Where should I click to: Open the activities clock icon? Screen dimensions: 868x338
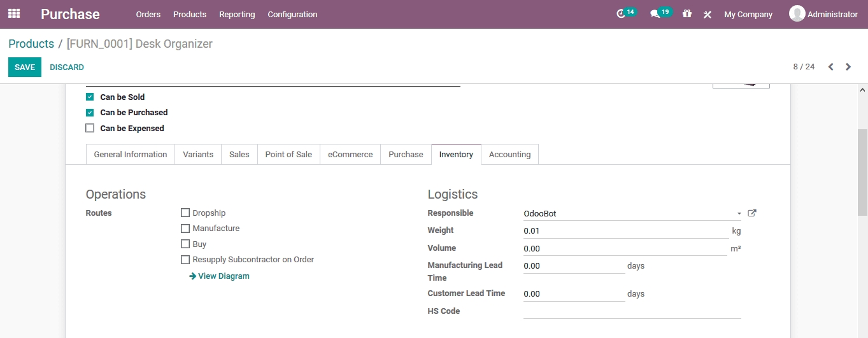pos(621,14)
